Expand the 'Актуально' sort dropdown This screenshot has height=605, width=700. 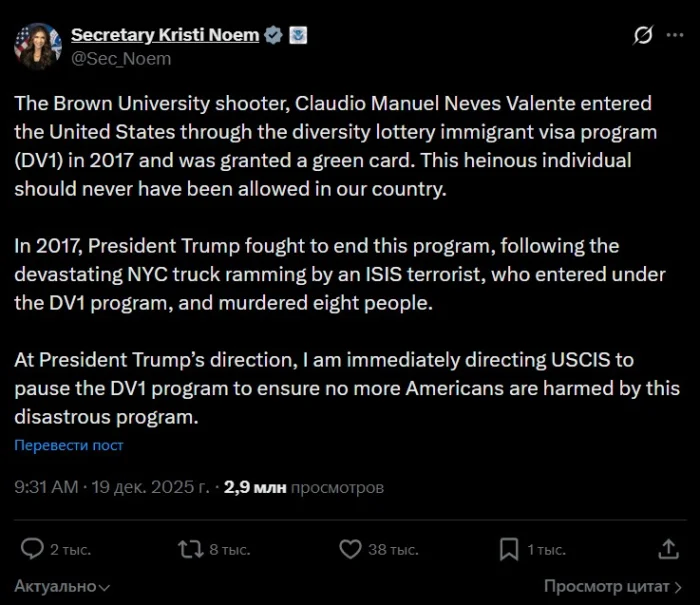tap(61, 587)
